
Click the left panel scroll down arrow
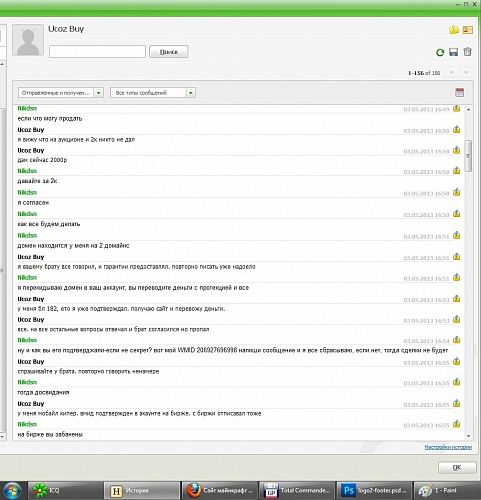pos(2,436)
